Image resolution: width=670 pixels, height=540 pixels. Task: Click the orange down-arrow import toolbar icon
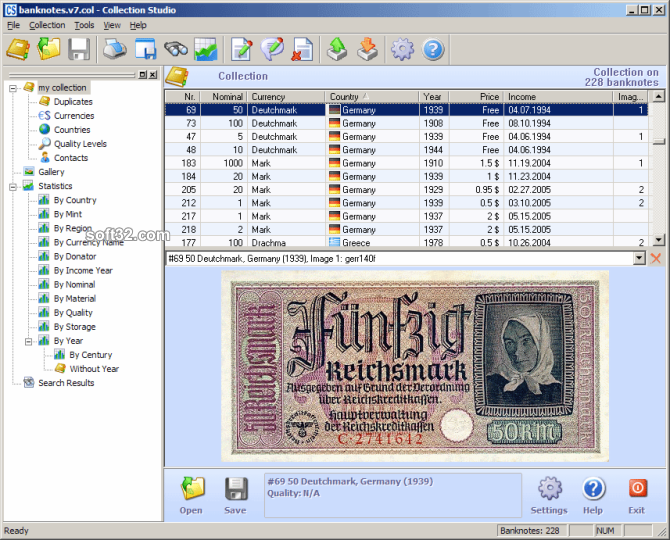pyautogui.click(x=368, y=49)
